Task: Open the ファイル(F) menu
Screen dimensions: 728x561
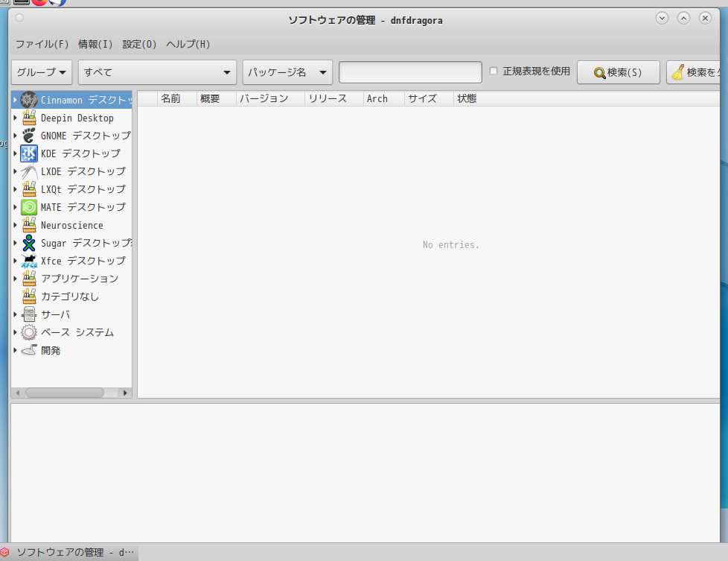Action: pyautogui.click(x=42, y=44)
